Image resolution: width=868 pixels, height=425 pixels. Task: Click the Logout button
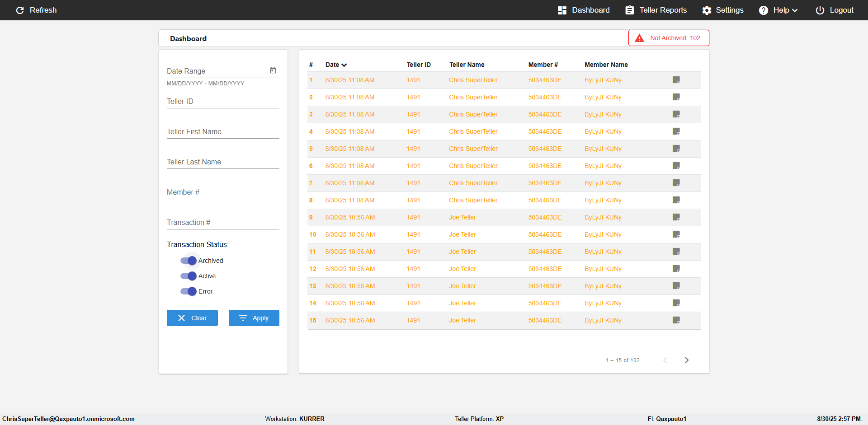coord(835,10)
